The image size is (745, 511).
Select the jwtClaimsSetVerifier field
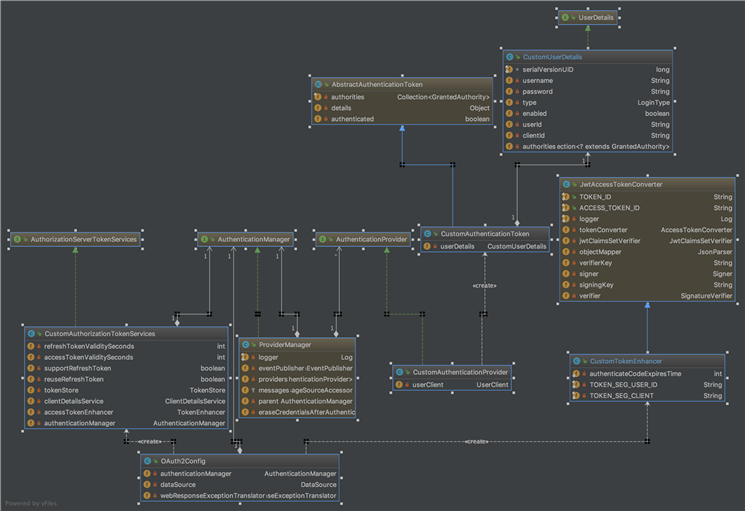(x=647, y=241)
